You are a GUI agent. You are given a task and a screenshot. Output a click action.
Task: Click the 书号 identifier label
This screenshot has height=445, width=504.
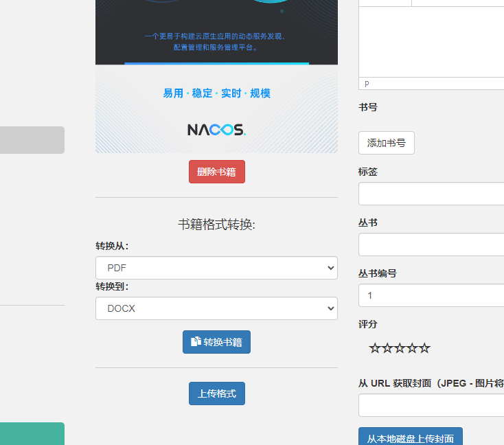click(368, 107)
